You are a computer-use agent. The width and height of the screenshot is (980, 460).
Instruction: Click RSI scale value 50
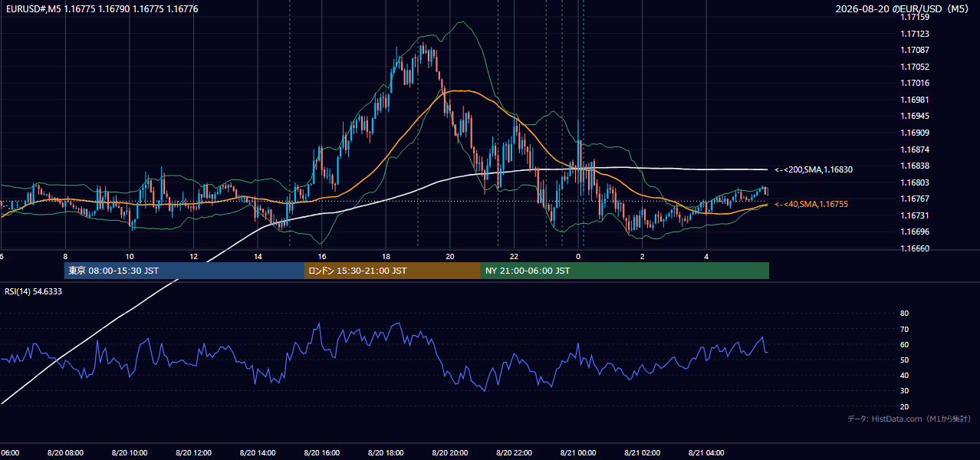pos(904,360)
